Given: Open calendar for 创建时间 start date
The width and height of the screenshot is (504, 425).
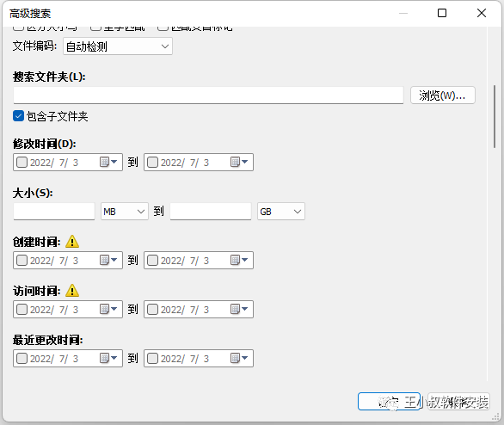Looking at the screenshot, I should coord(108,260).
